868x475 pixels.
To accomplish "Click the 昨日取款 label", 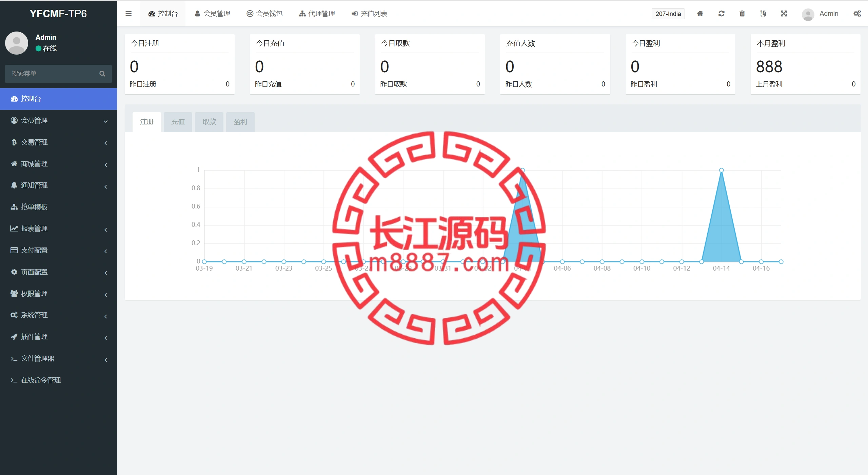I will click(393, 84).
